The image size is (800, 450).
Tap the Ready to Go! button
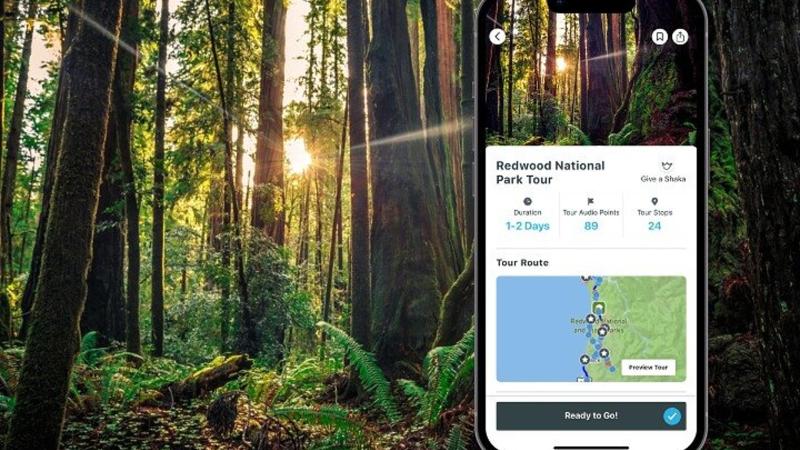coord(591,416)
